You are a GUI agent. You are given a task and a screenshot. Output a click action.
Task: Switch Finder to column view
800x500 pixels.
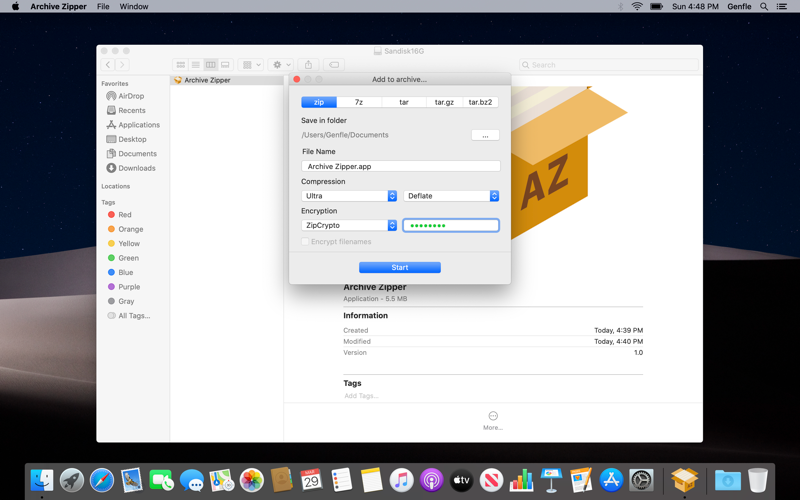pos(210,65)
